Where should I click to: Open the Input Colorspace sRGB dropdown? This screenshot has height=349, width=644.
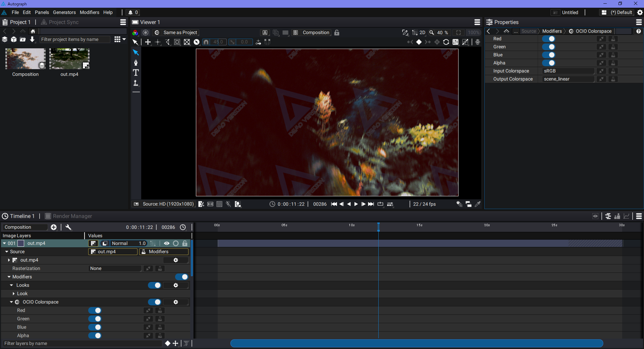pyautogui.click(x=568, y=71)
